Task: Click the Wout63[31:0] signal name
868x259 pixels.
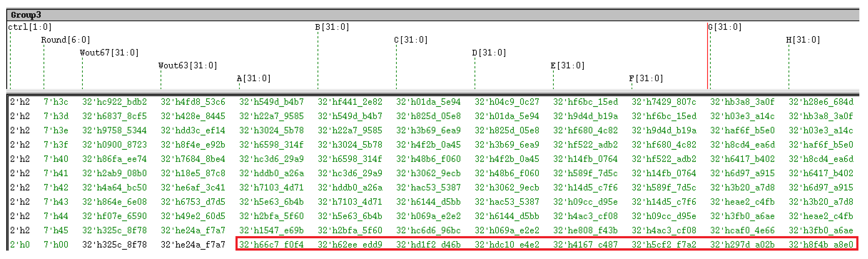Action: (188, 65)
